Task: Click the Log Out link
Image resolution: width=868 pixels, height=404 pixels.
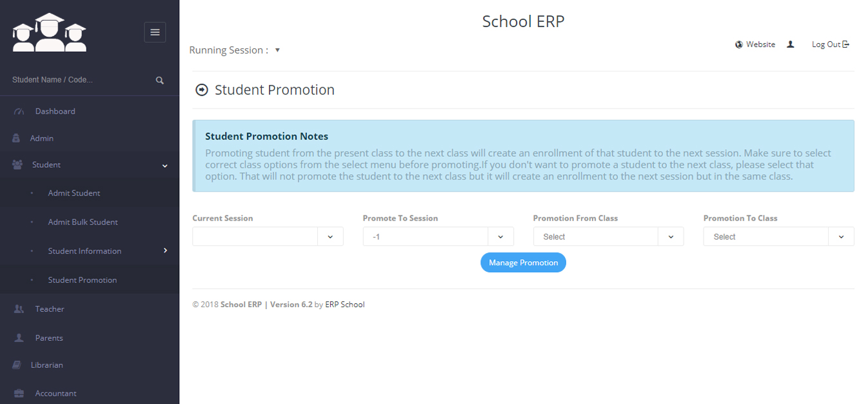Action: pos(830,45)
